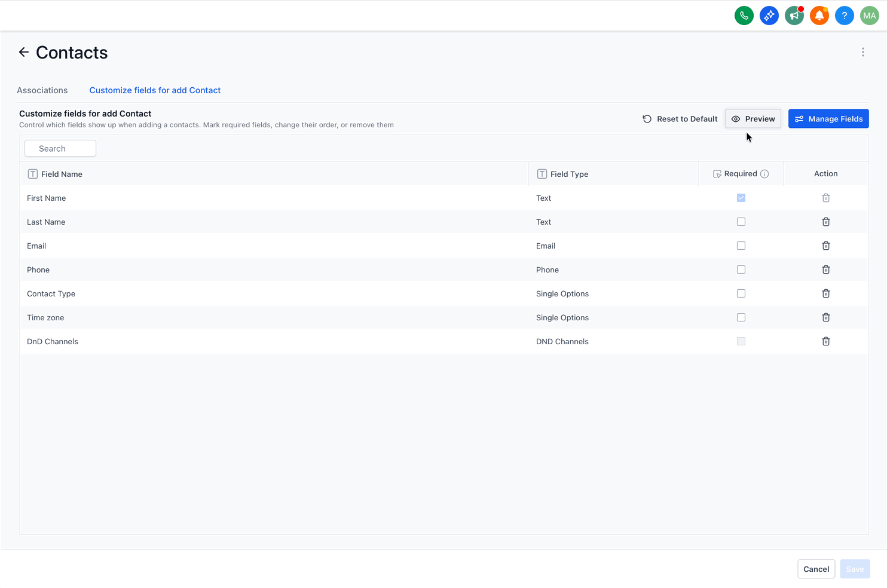
Task: Toggle Required checkbox for First Name
Action: click(741, 198)
